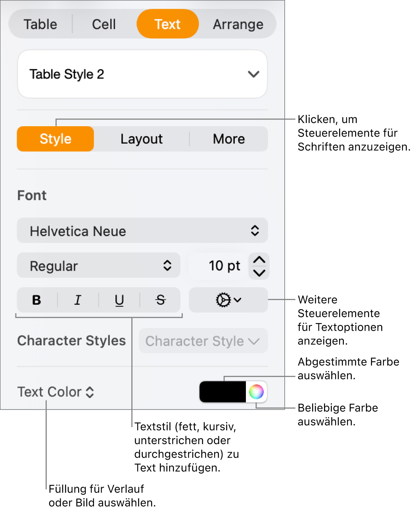Viewport: 420px width, 510px height.
Task: Switch to the Cell tab
Action: (x=104, y=24)
